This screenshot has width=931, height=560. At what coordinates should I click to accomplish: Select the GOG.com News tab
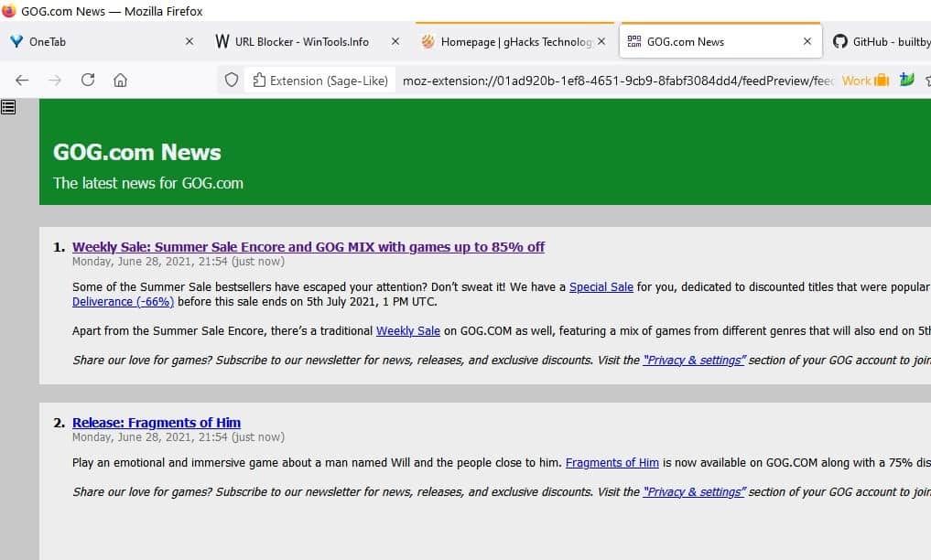(x=720, y=41)
